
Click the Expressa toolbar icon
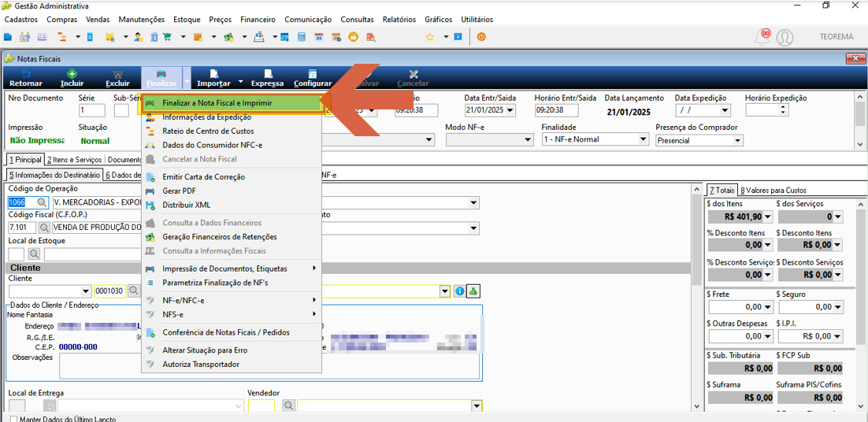[x=267, y=74]
